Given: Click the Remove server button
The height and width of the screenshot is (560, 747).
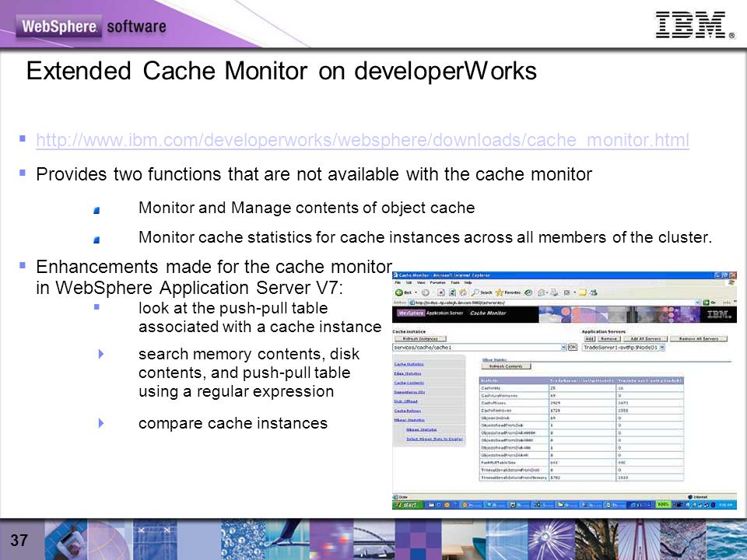Looking at the screenshot, I should click(608, 338).
